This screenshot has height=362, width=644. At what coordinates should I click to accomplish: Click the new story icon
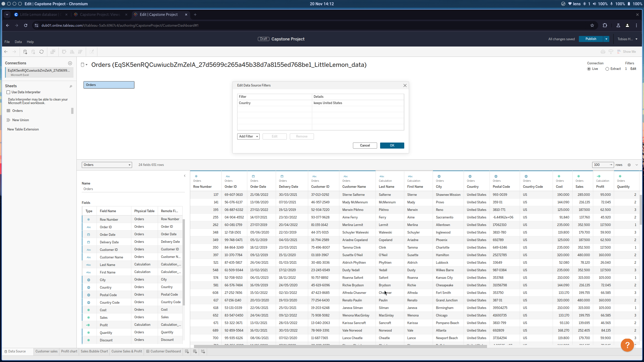203,351
